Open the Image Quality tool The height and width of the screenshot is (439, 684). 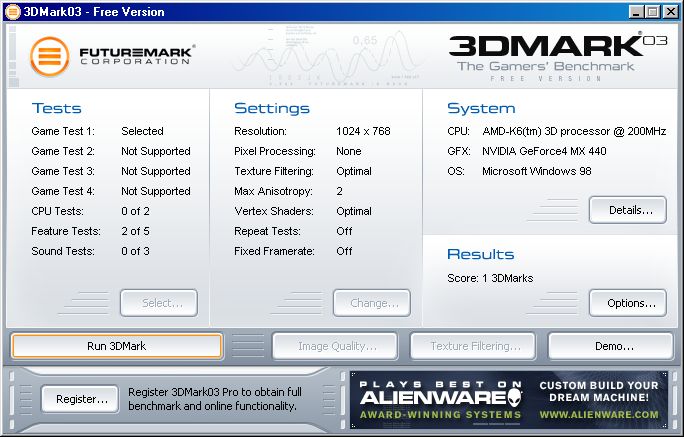[337, 346]
